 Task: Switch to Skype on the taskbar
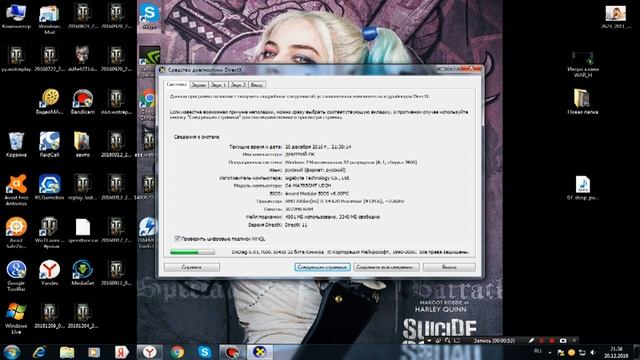204,352
